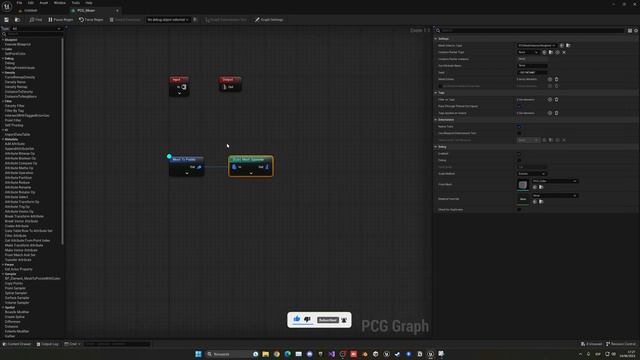Open the palette Type filter dropdown
This screenshot has height=360, width=640.
36,29
